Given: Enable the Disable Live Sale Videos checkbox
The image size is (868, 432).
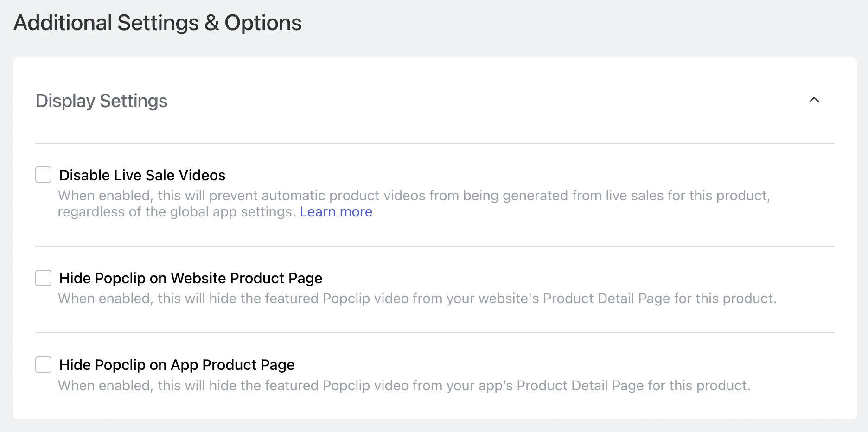Looking at the screenshot, I should (44, 175).
